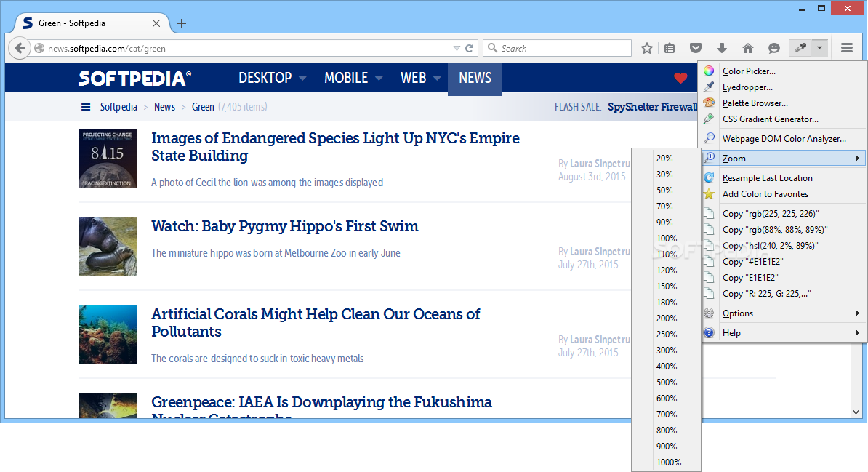
Task: Click the blue Help question mark icon
Action: tap(709, 333)
